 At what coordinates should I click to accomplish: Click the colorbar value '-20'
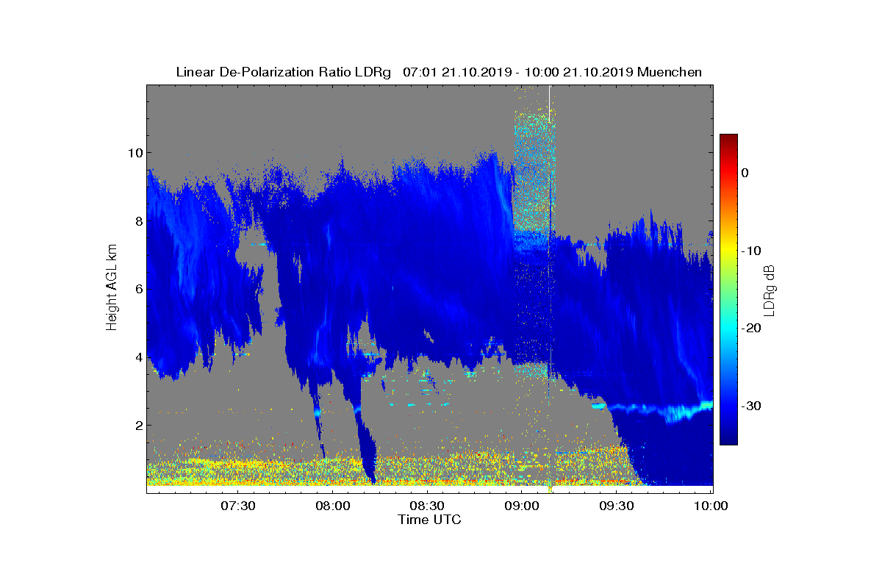(751, 329)
